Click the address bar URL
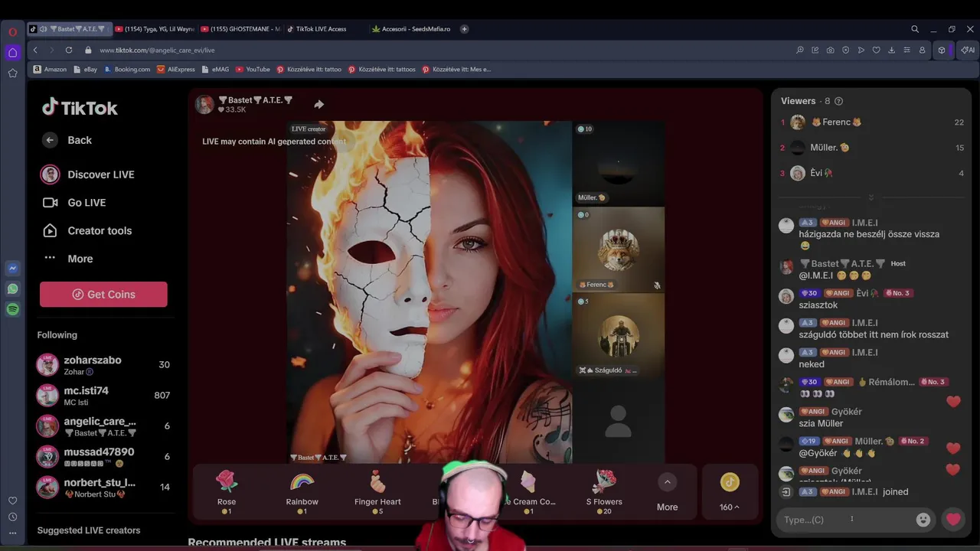 (157, 50)
